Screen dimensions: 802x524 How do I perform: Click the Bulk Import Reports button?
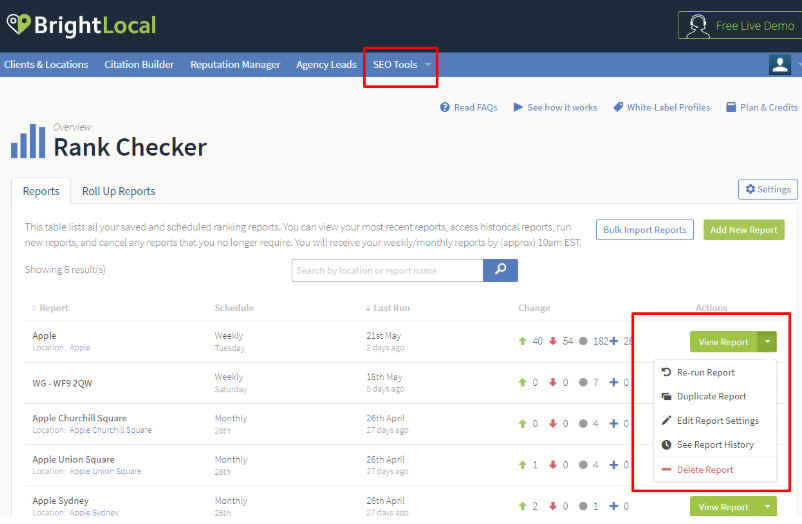(644, 230)
